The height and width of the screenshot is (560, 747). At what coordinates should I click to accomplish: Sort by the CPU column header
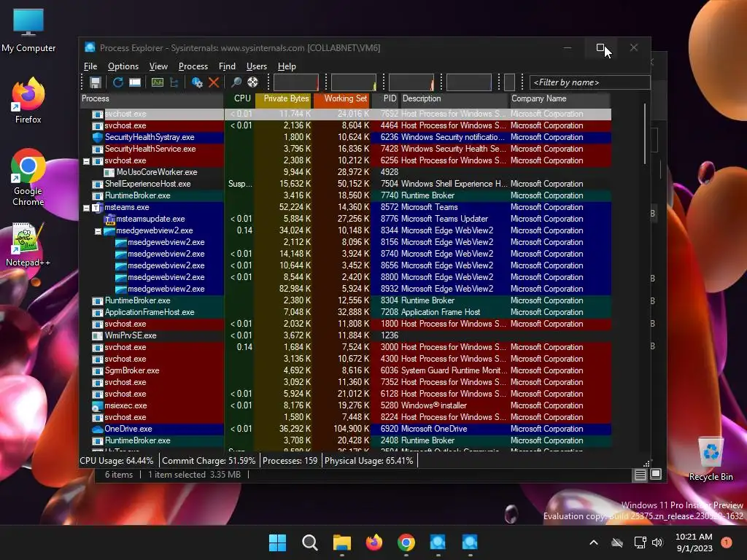coord(239,98)
